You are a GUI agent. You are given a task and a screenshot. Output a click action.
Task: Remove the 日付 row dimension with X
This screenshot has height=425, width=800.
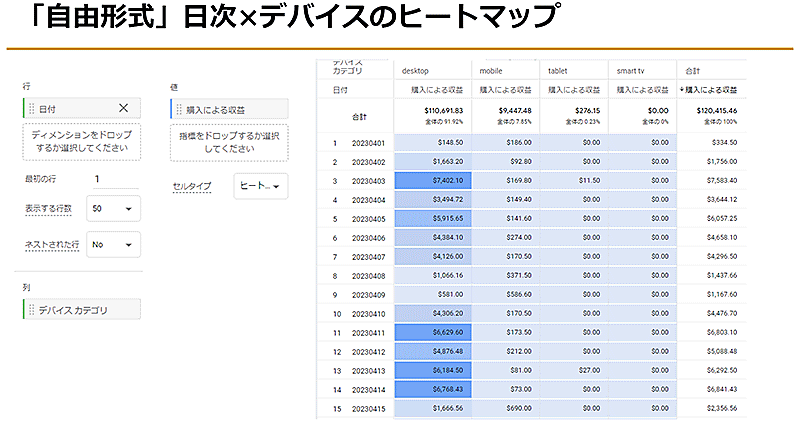click(123, 109)
